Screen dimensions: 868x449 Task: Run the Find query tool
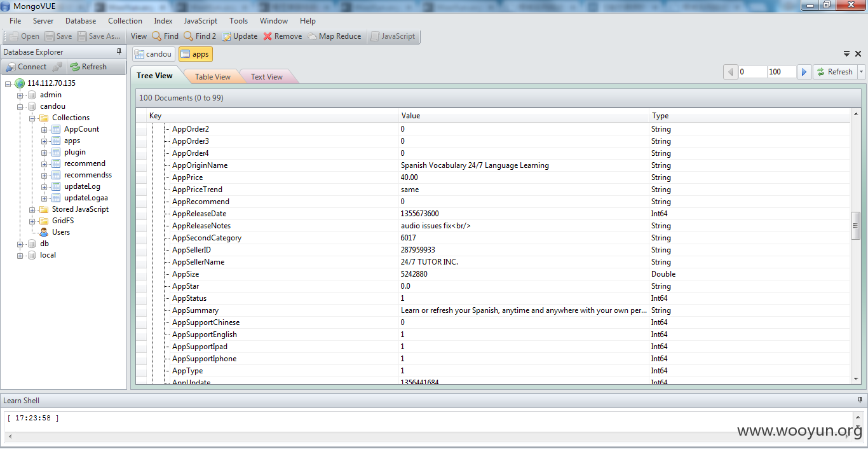click(165, 36)
